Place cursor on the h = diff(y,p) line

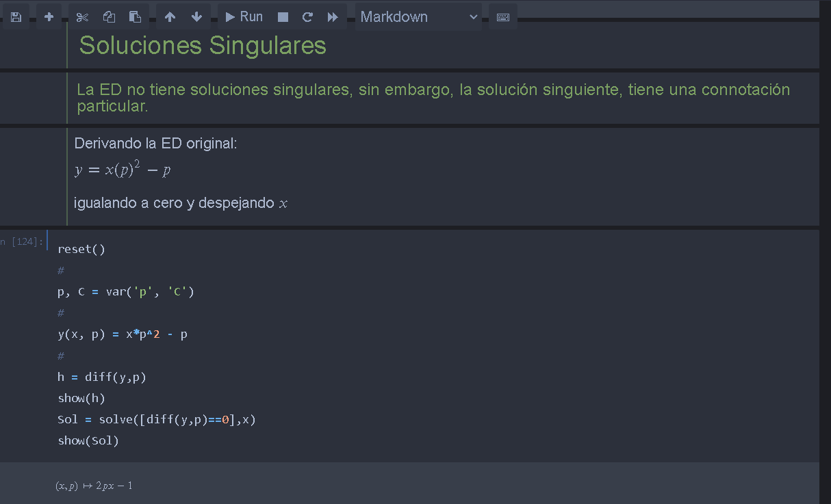coord(102,377)
